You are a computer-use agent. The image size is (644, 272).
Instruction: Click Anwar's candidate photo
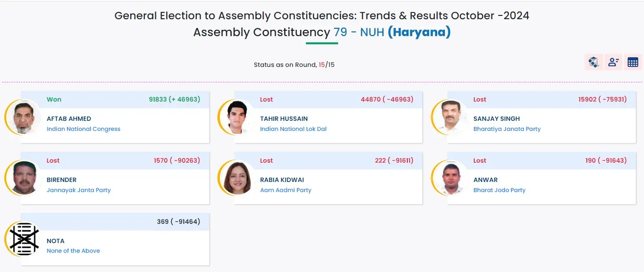click(451, 178)
